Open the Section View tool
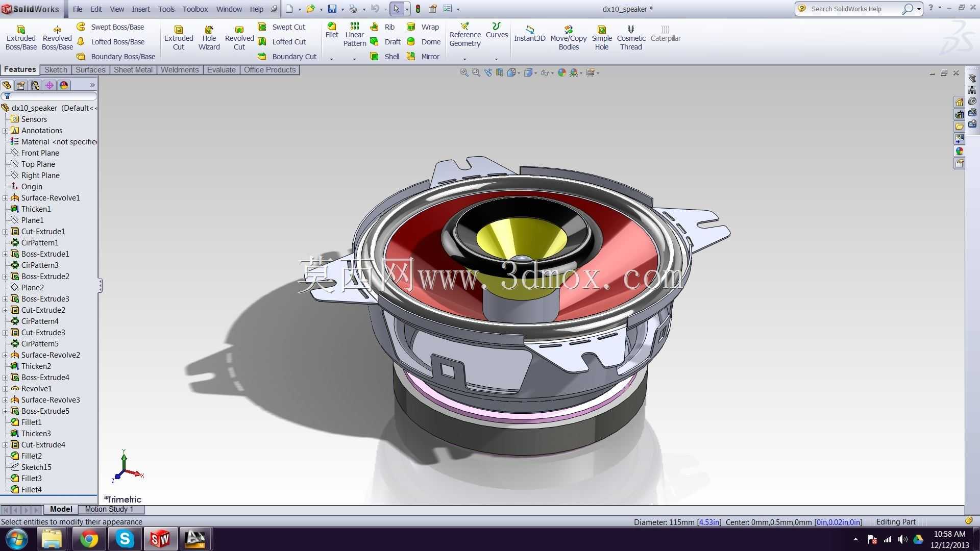 pyautogui.click(x=500, y=73)
